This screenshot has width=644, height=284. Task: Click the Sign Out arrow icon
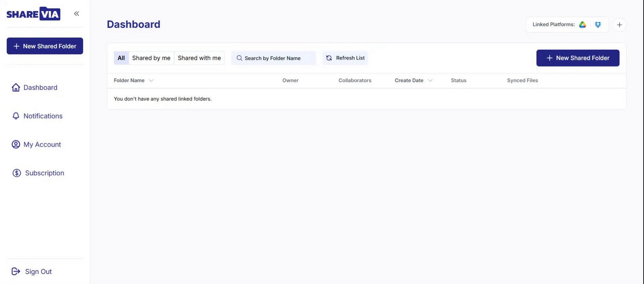click(x=16, y=271)
